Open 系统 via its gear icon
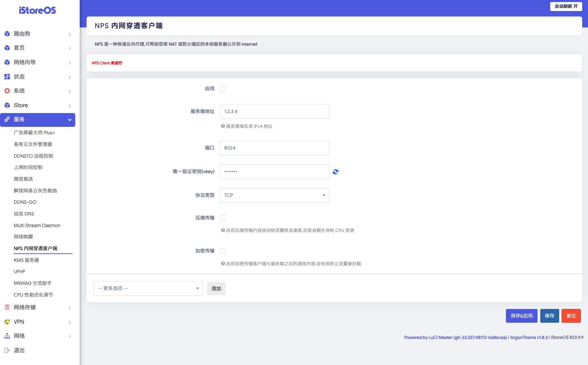The height and width of the screenshot is (365, 588). pyautogui.click(x=7, y=91)
